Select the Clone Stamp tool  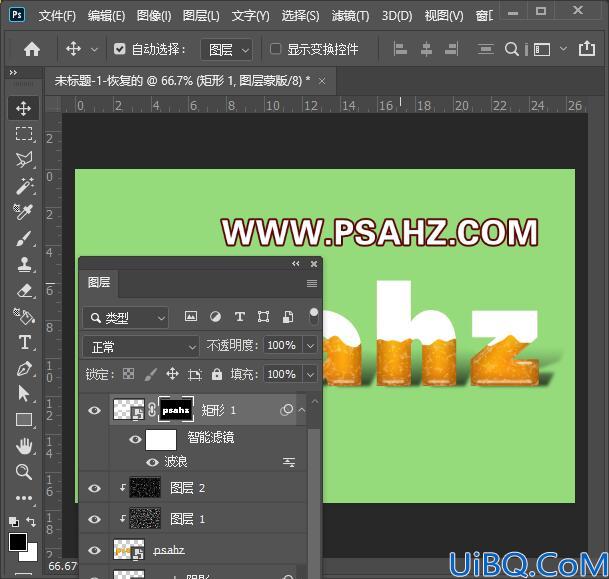tap(24, 264)
